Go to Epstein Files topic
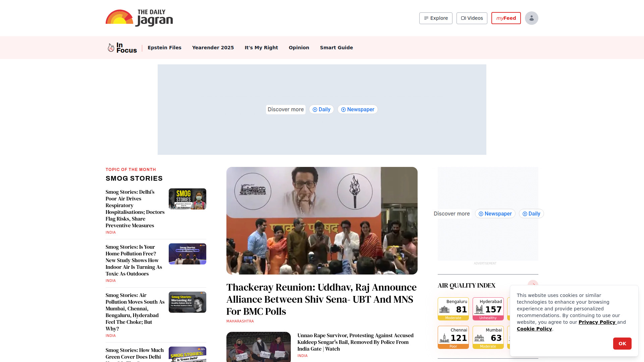Image resolution: width=644 pixels, height=362 pixels. (x=164, y=48)
